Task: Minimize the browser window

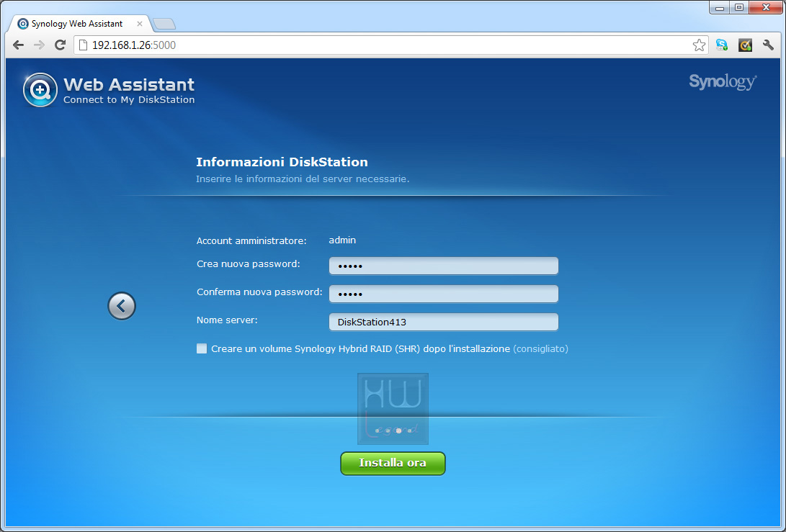Action: click(719, 7)
